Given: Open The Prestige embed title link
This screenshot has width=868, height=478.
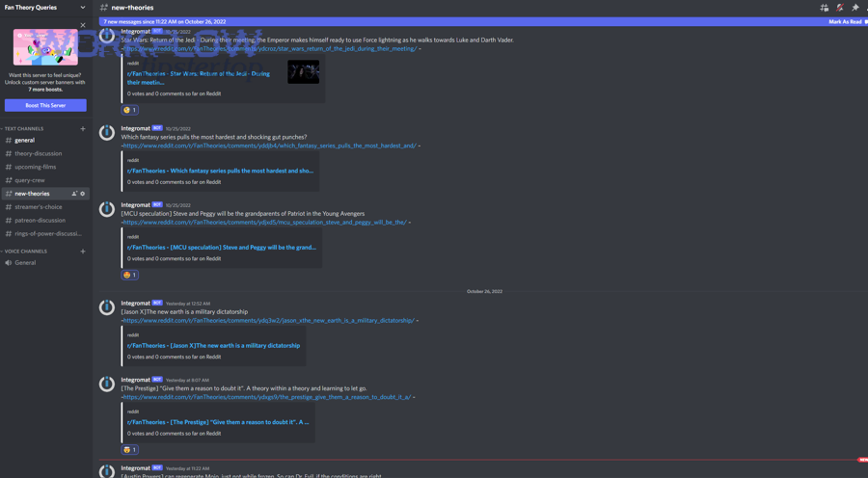Looking at the screenshot, I should [x=218, y=422].
